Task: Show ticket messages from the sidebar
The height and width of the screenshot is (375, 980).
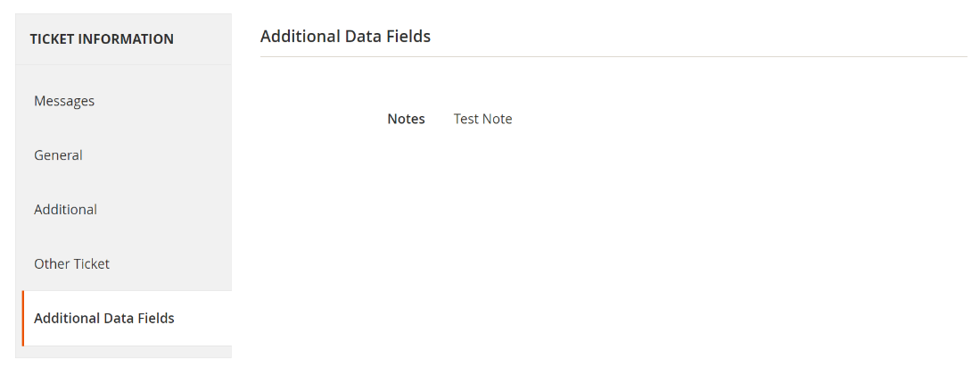Action: click(64, 101)
